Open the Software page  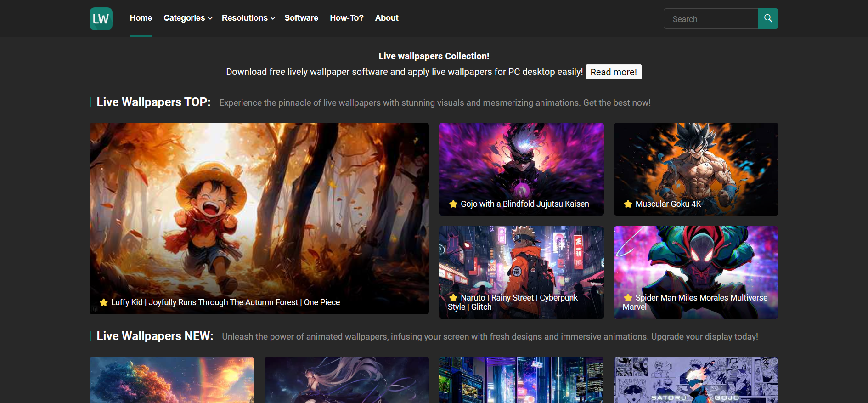tap(301, 18)
